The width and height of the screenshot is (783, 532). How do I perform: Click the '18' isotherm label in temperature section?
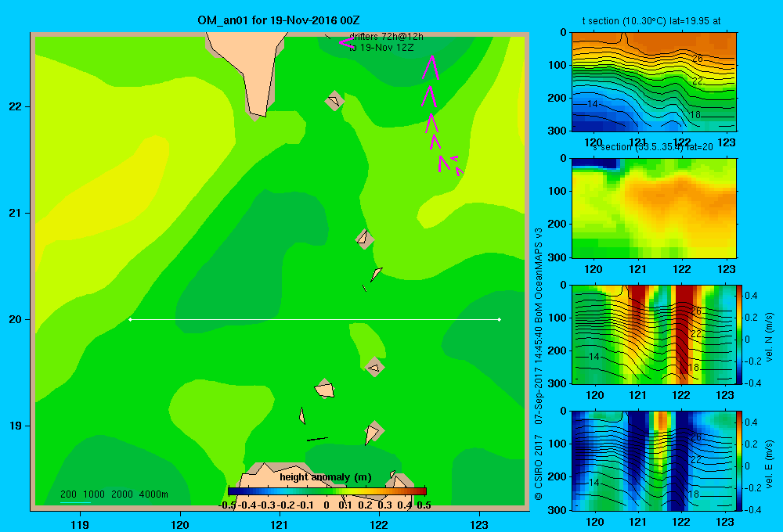pos(695,115)
